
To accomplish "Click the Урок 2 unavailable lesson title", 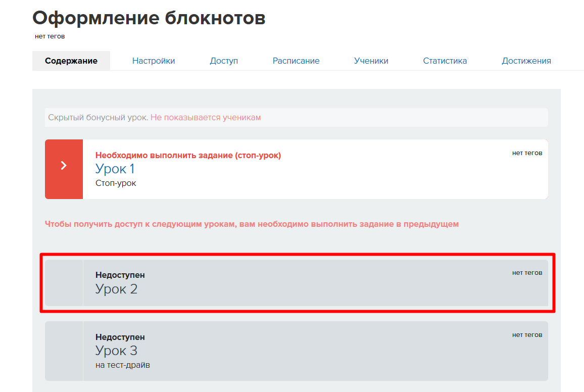I will (116, 289).
